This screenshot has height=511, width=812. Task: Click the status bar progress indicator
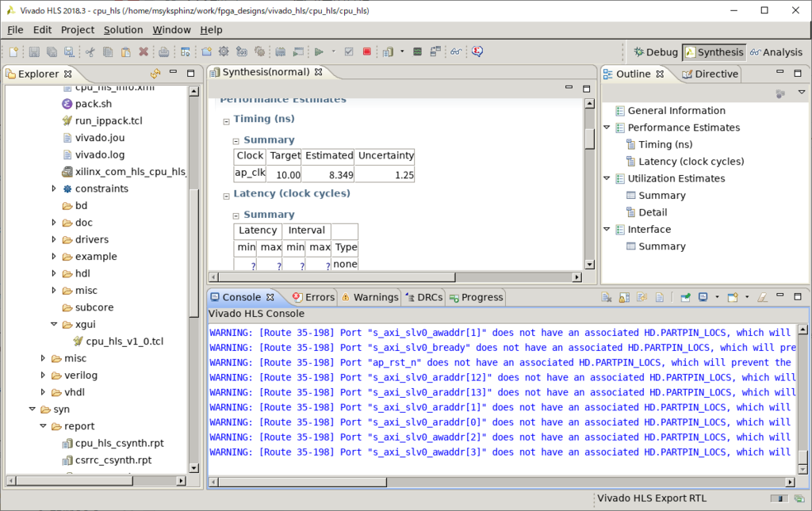(779, 498)
